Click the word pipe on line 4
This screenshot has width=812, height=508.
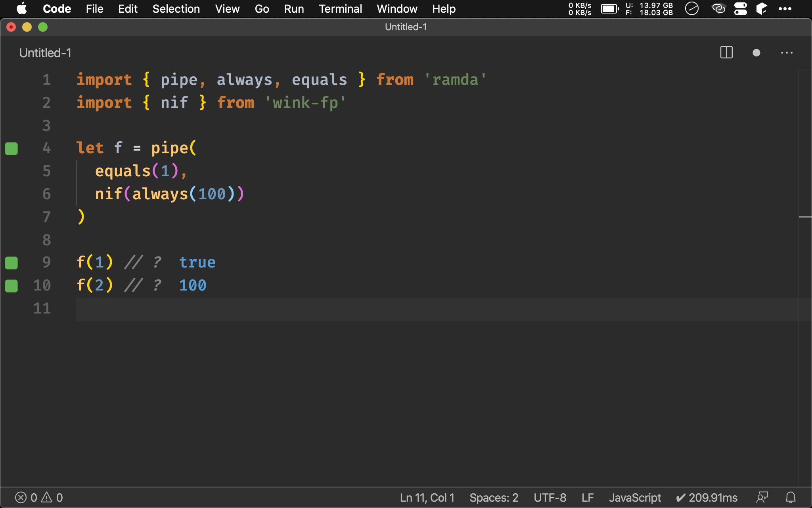pos(169,148)
